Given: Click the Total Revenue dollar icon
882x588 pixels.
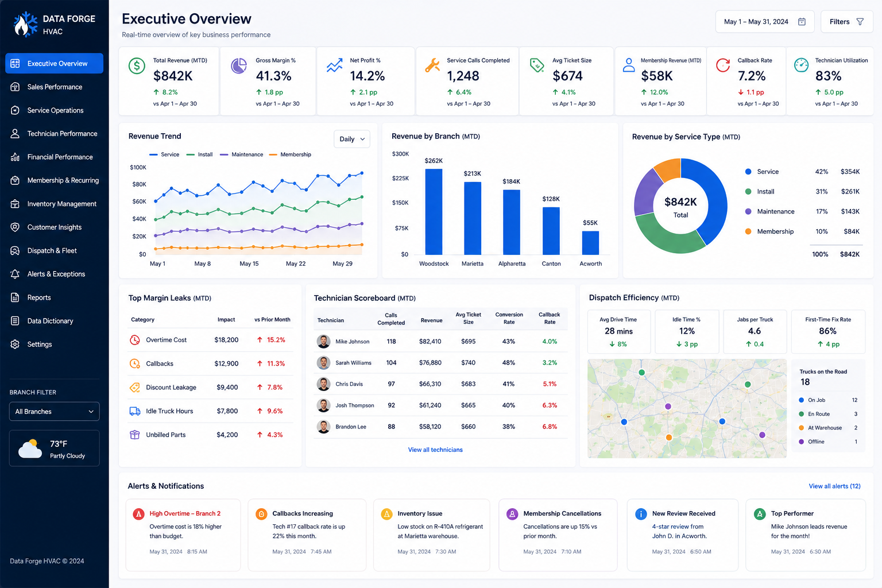Looking at the screenshot, I should tap(137, 66).
